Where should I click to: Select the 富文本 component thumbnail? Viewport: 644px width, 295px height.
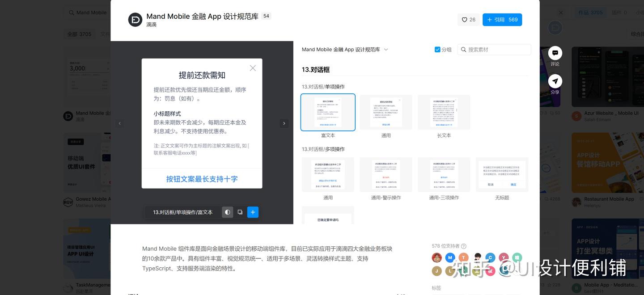coord(328,112)
